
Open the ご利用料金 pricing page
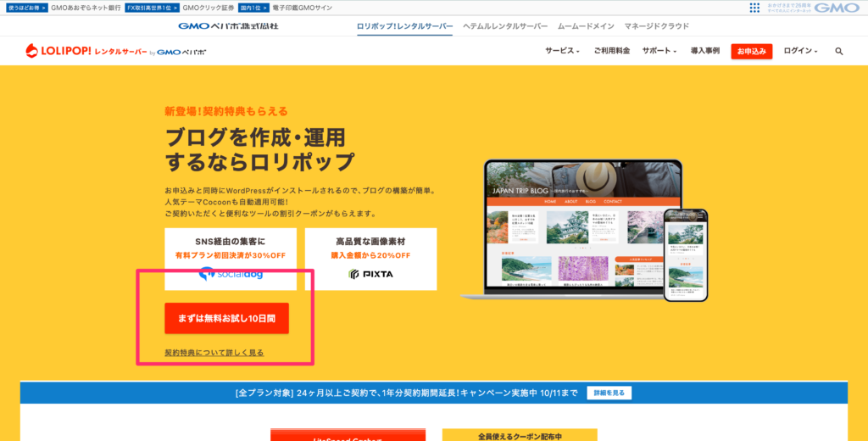click(611, 51)
